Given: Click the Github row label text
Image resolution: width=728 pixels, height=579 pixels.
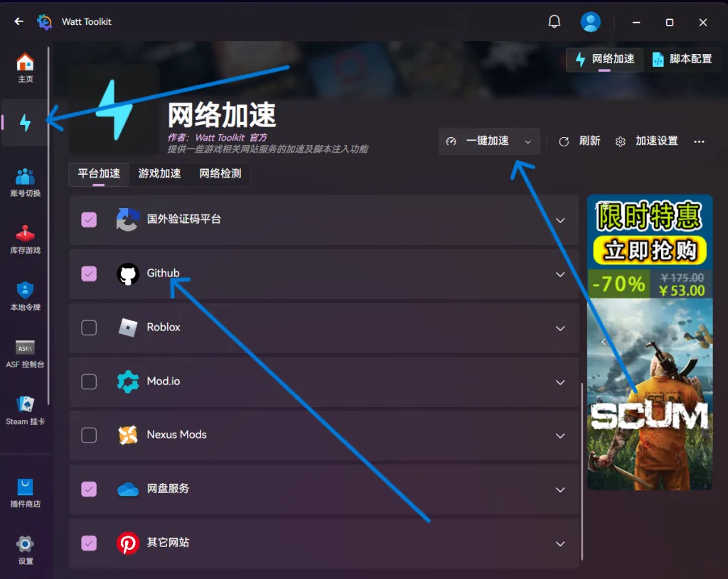Looking at the screenshot, I should click(x=163, y=274).
